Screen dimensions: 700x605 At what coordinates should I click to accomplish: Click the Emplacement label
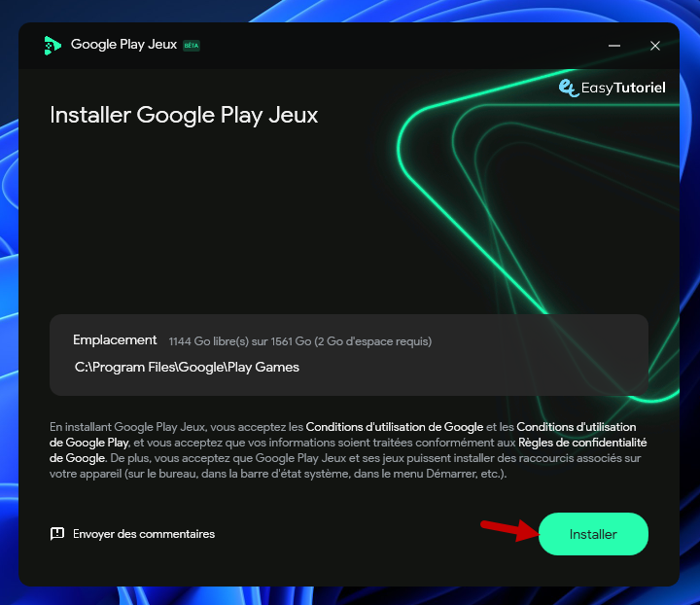click(x=115, y=340)
